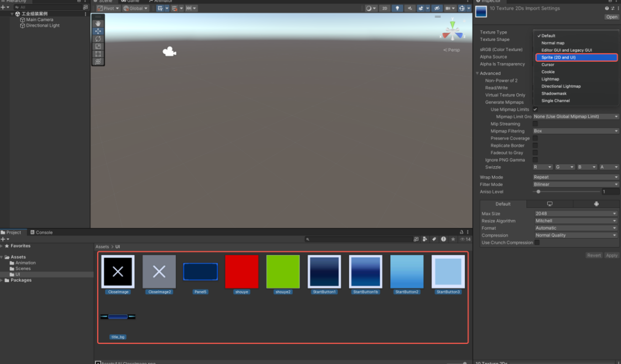Select the Hand view tool

[98, 23]
